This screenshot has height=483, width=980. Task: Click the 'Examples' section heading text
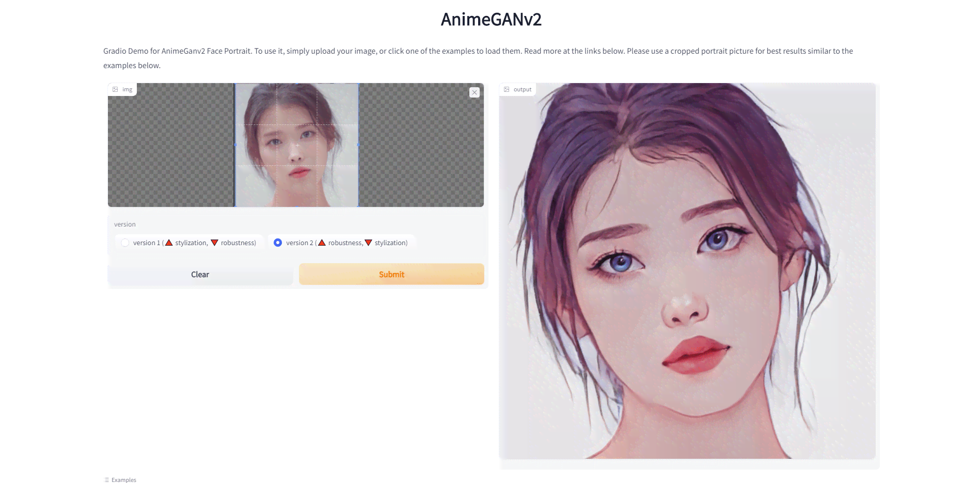click(124, 480)
